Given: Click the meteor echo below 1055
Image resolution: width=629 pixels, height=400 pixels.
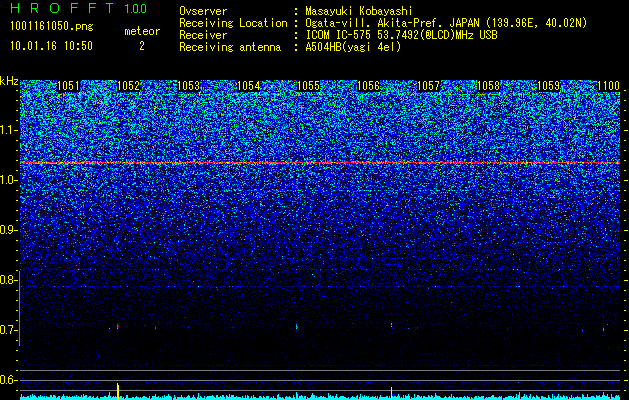Looking at the screenshot, I should (296, 327).
